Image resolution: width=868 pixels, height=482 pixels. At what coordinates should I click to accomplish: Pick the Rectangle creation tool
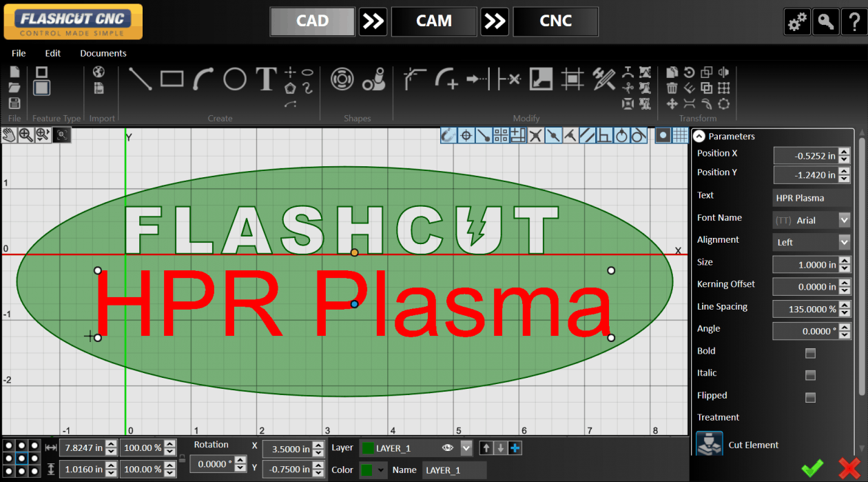(172, 79)
